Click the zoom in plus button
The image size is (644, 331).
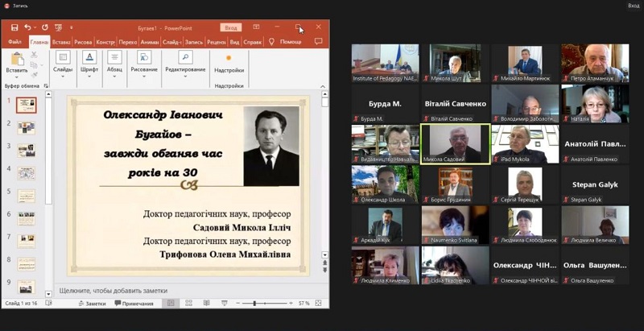pos(291,304)
